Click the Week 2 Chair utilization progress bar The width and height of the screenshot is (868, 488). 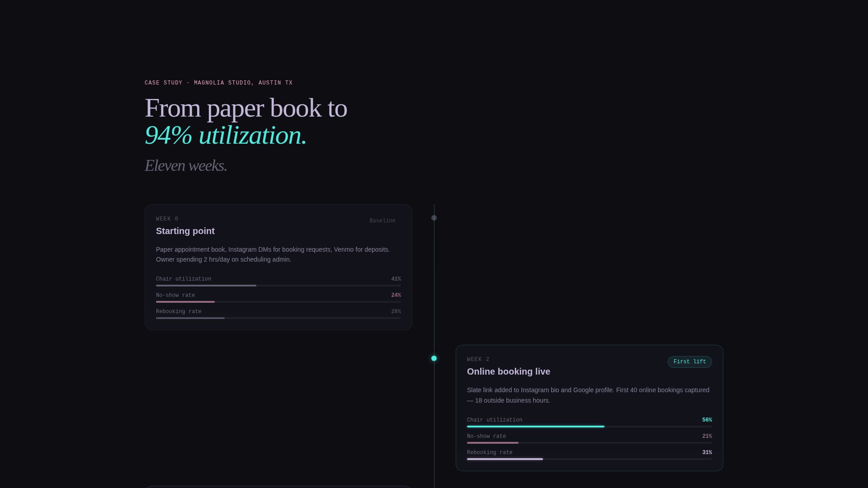(590, 427)
